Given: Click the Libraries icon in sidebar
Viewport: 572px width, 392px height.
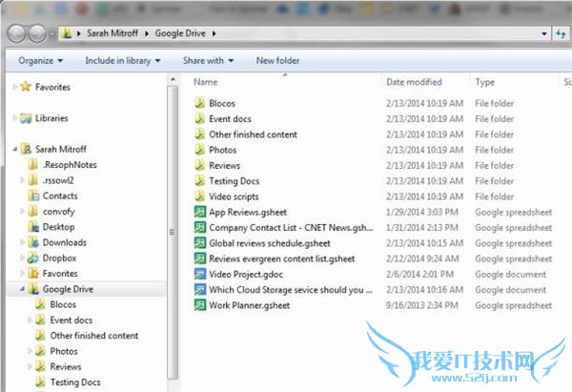Looking at the screenshot, I should click(x=26, y=118).
